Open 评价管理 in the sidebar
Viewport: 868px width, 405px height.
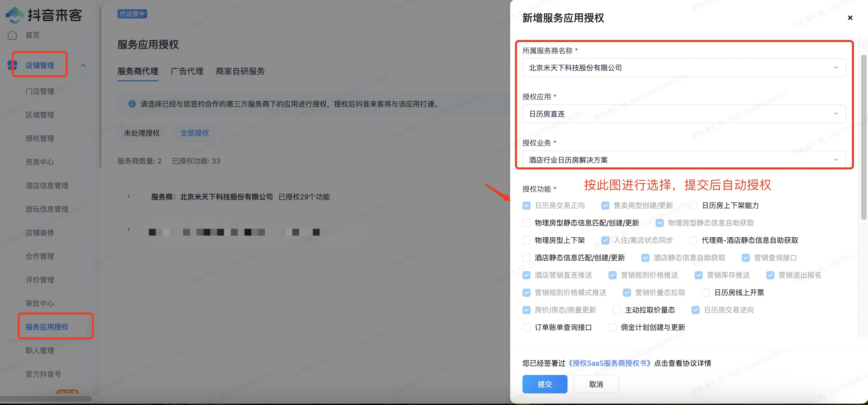tap(40, 280)
